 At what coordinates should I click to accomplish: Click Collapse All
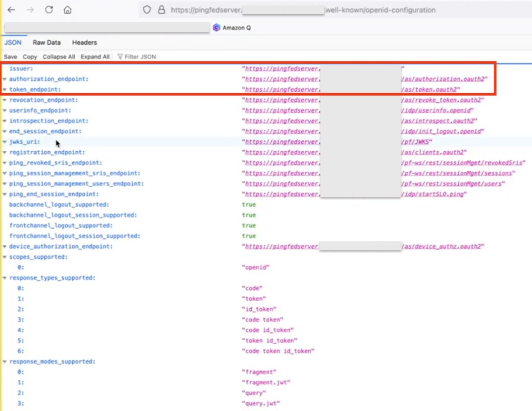pyautogui.click(x=59, y=57)
